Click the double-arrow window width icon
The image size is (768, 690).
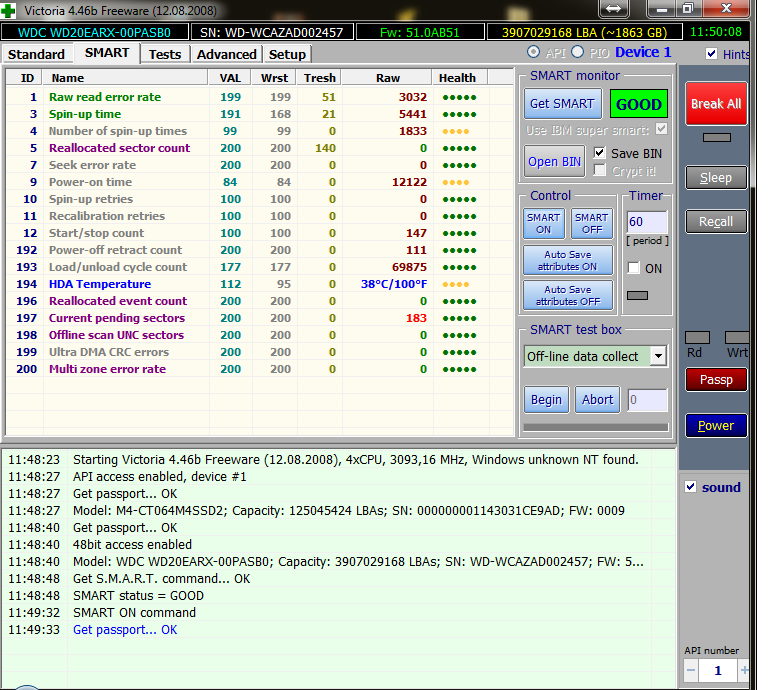click(x=613, y=8)
